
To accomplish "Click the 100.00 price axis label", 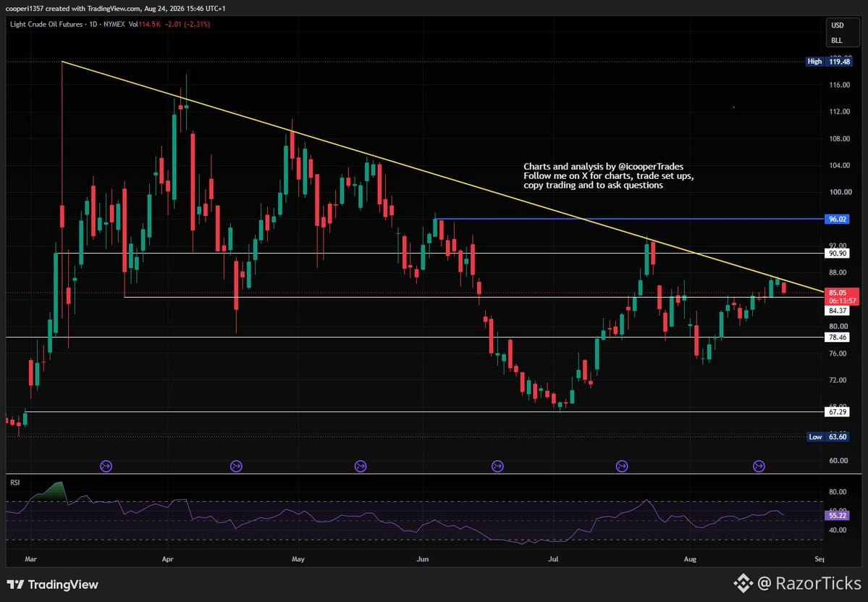I will click(x=840, y=192).
